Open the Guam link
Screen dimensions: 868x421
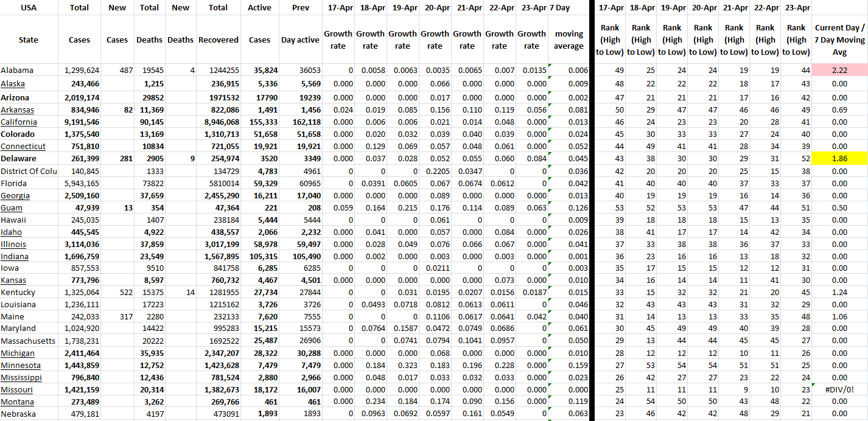[x=12, y=207]
